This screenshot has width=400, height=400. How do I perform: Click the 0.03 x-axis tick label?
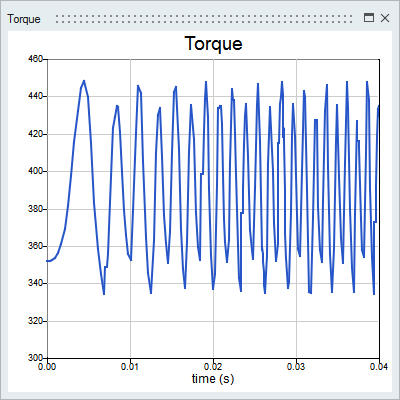tap(296, 367)
